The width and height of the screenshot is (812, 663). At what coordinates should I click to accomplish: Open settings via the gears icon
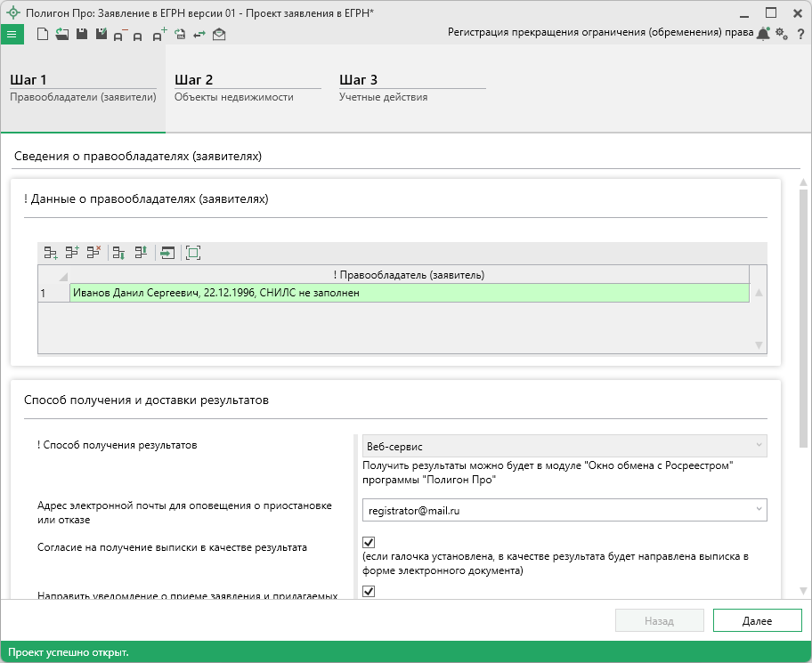[782, 34]
